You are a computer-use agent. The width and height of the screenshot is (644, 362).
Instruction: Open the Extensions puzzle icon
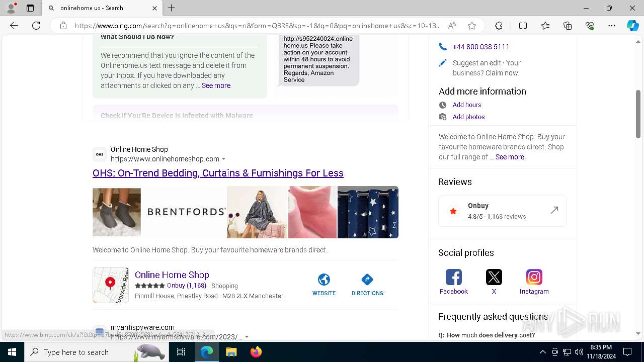[499, 26]
